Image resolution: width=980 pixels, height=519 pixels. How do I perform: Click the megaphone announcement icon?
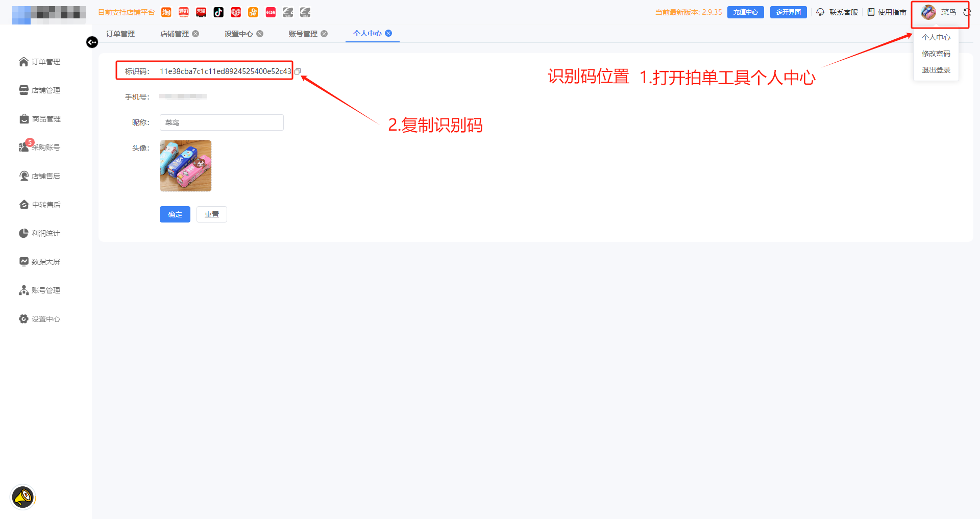pyautogui.click(x=23, y=497)
